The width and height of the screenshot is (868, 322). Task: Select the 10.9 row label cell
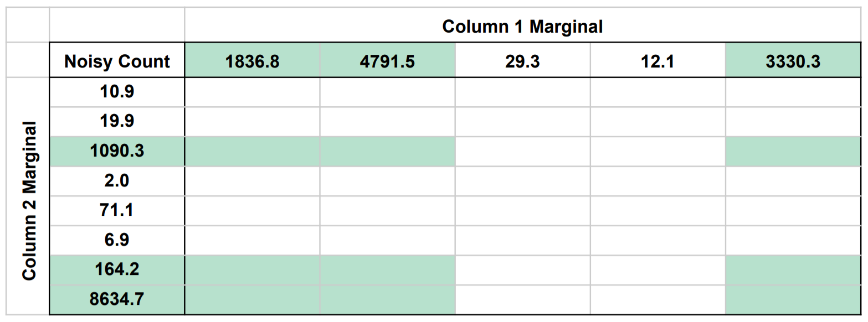click(117, 92)
